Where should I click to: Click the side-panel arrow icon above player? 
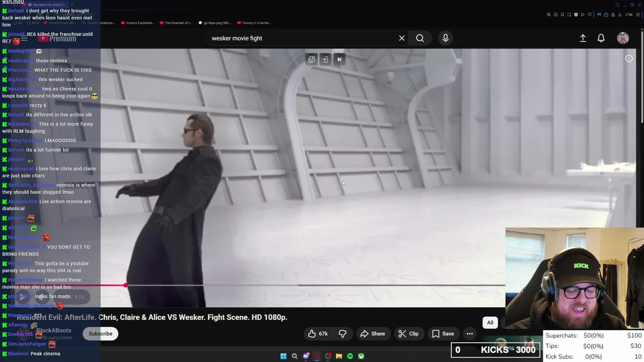[325, 59]
